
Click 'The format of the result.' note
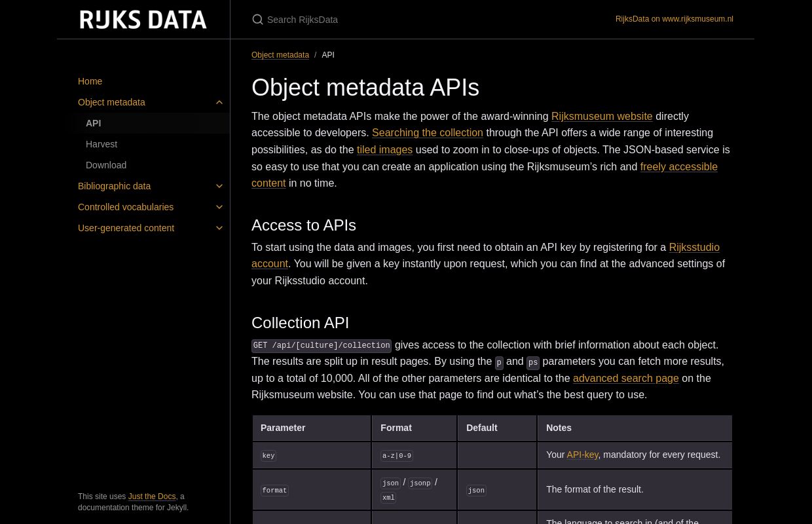pos(595,489)
